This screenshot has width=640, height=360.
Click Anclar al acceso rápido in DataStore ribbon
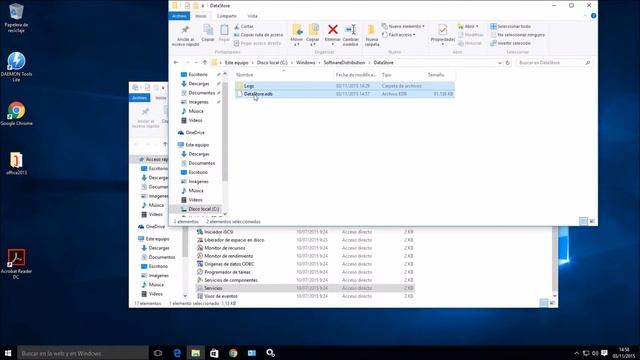(x=185, y=35)
